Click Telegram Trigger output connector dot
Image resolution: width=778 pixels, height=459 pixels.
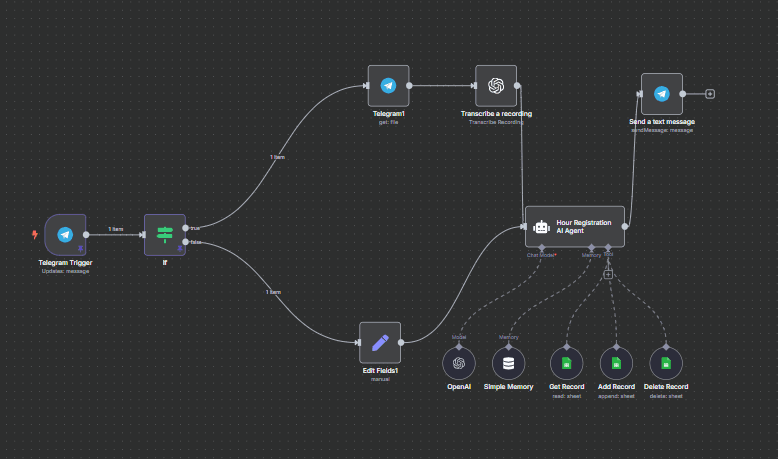point(86,235)
